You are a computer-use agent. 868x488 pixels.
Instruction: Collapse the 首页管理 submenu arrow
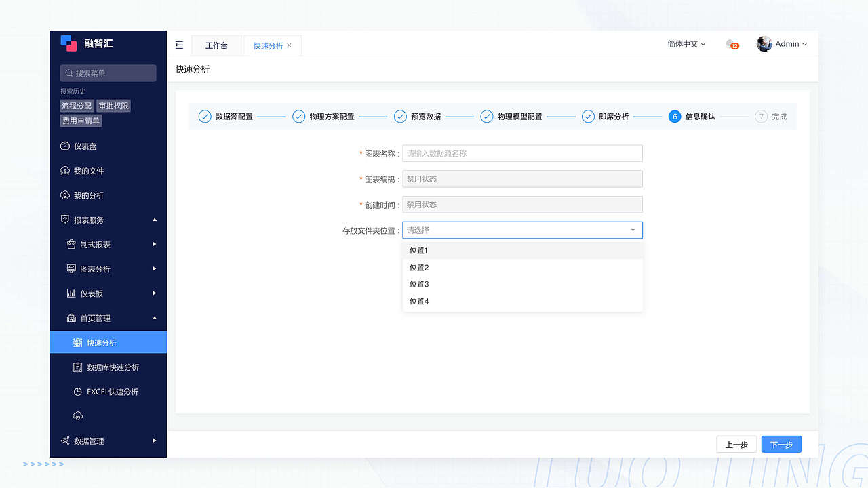coord(155,318)
